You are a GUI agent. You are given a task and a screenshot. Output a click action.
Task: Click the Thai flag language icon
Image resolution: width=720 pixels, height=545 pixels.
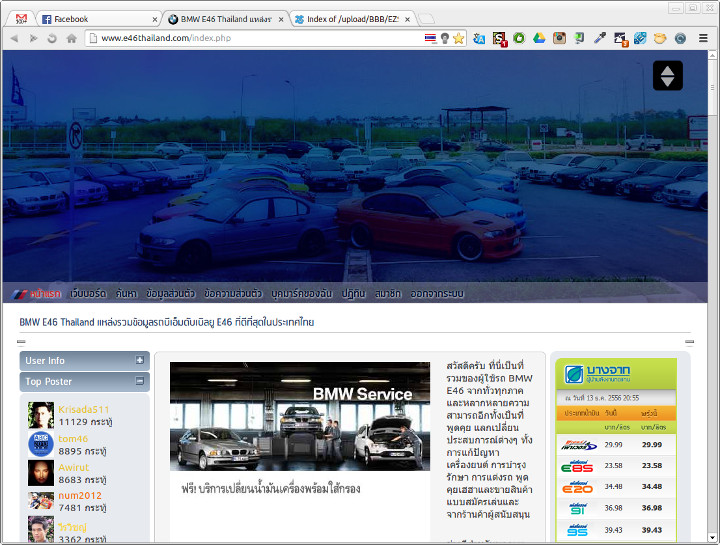(430, 38)
